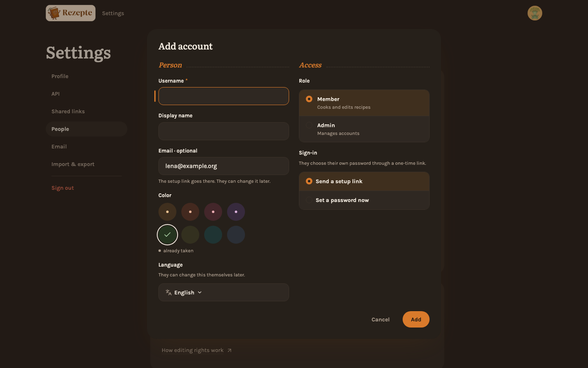Click the Display name field

click(x=224, y=131)
